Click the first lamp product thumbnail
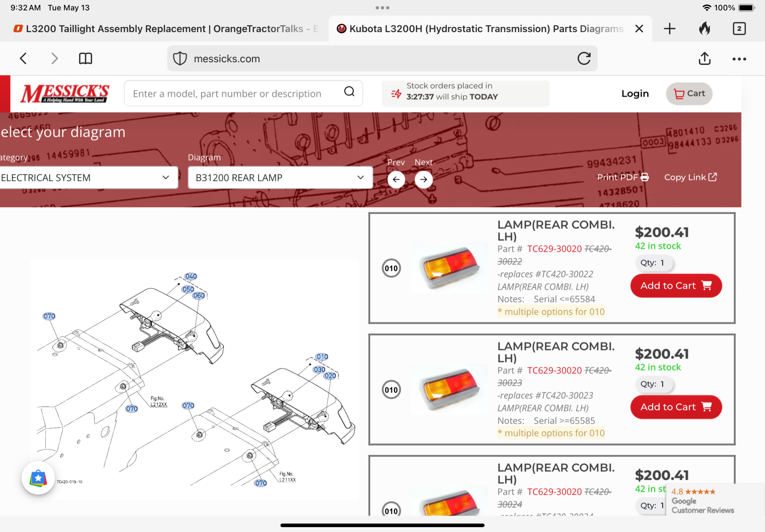 click(x=450, y=268)
